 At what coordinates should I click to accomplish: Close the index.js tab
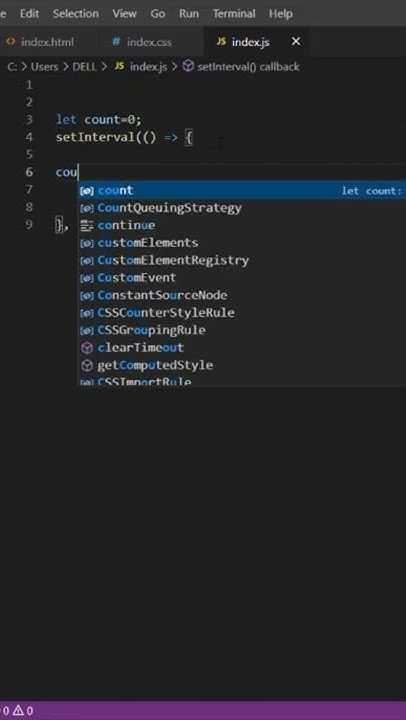tap(296, 42)
